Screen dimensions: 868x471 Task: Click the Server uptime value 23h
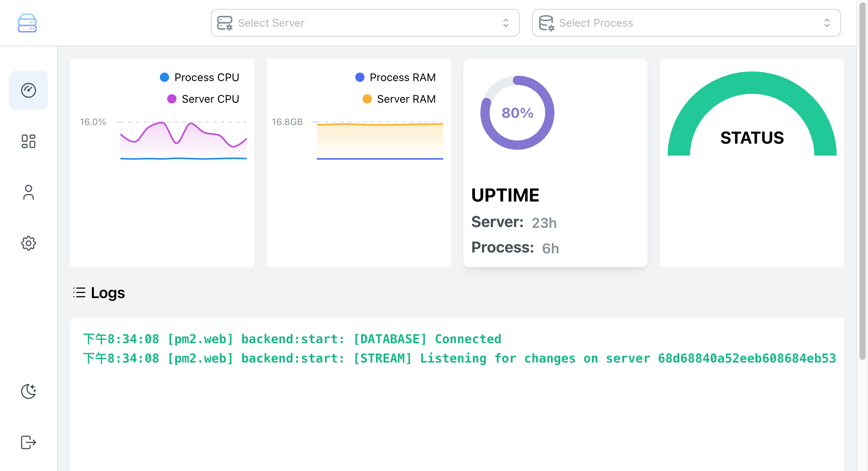click(x=544, y=223)
